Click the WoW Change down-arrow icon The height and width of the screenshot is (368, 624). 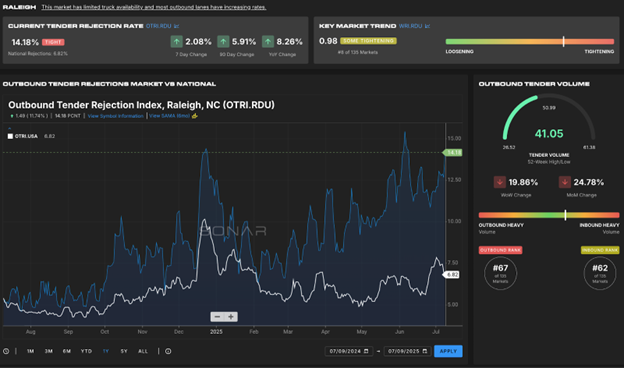pos(500,182)
